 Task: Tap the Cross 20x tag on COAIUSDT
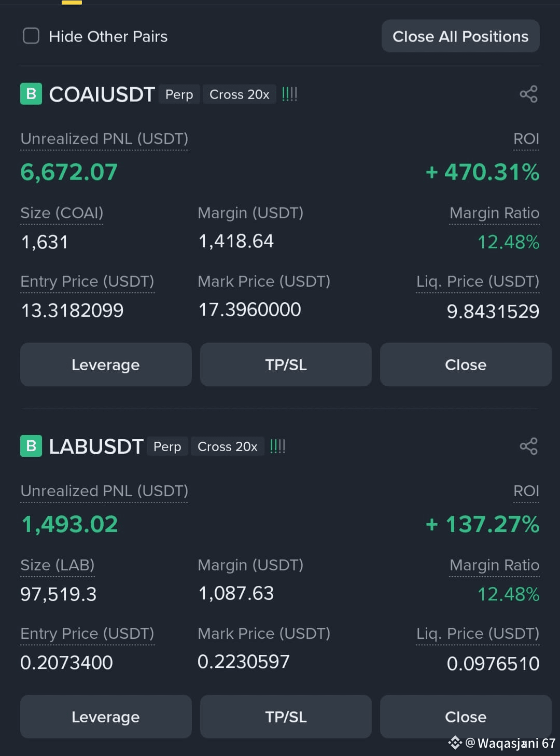point(239,94)
